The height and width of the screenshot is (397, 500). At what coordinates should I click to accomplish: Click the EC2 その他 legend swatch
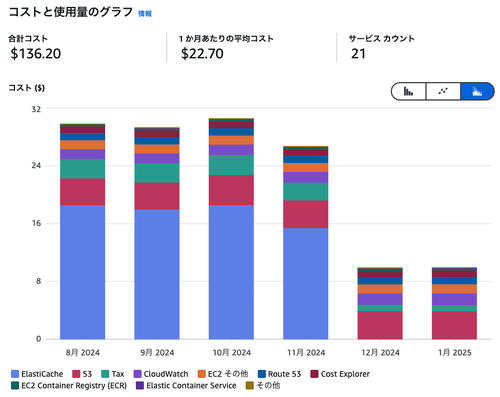point(201,374)
